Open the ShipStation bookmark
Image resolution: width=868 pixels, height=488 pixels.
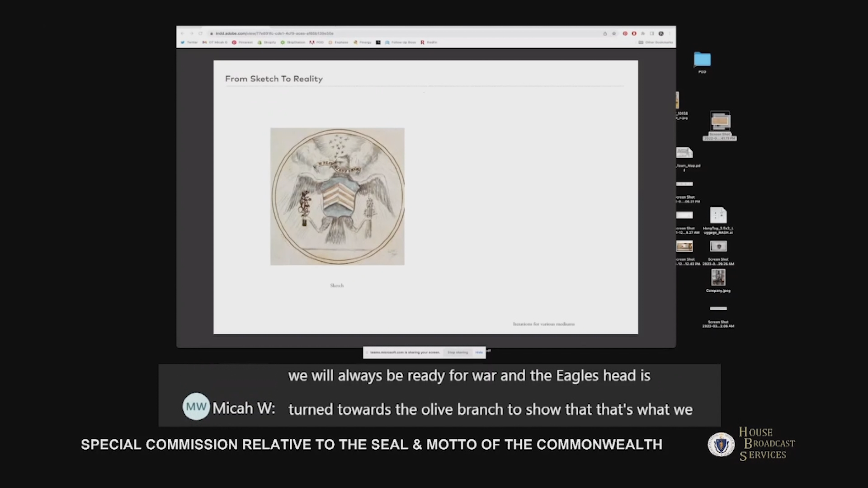293,42
